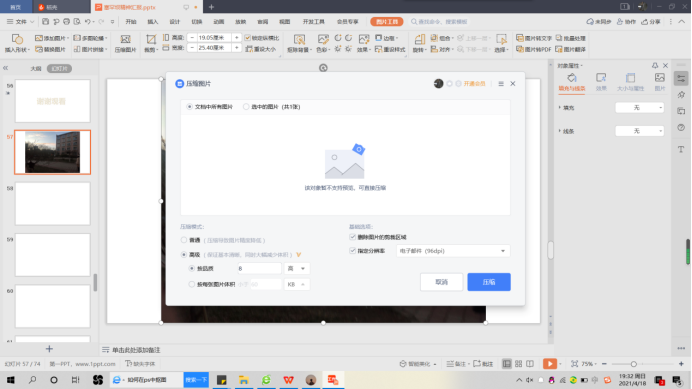Open the 效果 picture effects tool
The height and width of the screenshot is (389, 692).
363,43
